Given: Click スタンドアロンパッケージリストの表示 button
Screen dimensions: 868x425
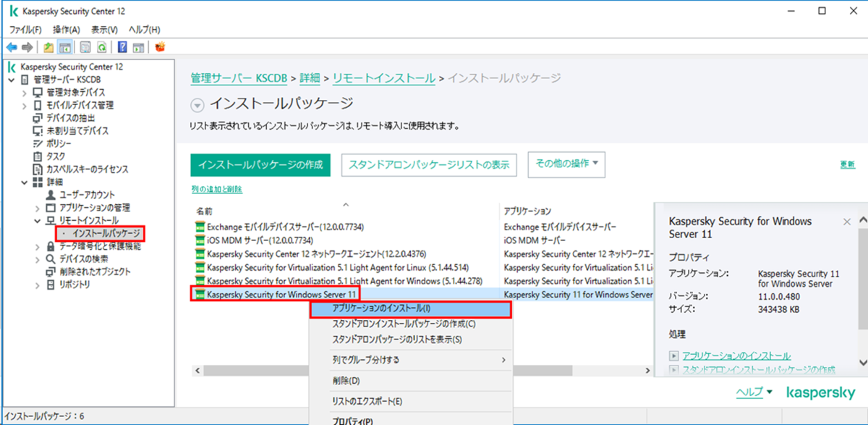Looking at the screenshot, I should pos(430,164).
